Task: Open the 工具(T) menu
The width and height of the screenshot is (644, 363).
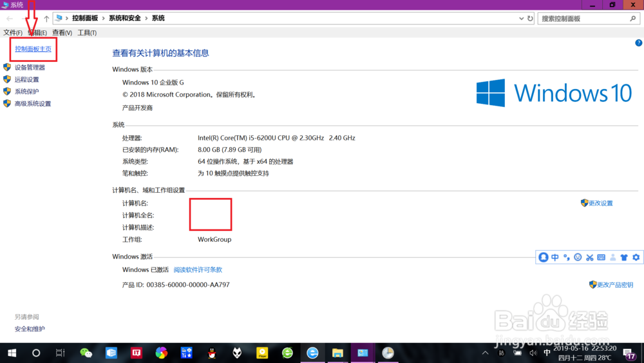Action: coord(87,32)
